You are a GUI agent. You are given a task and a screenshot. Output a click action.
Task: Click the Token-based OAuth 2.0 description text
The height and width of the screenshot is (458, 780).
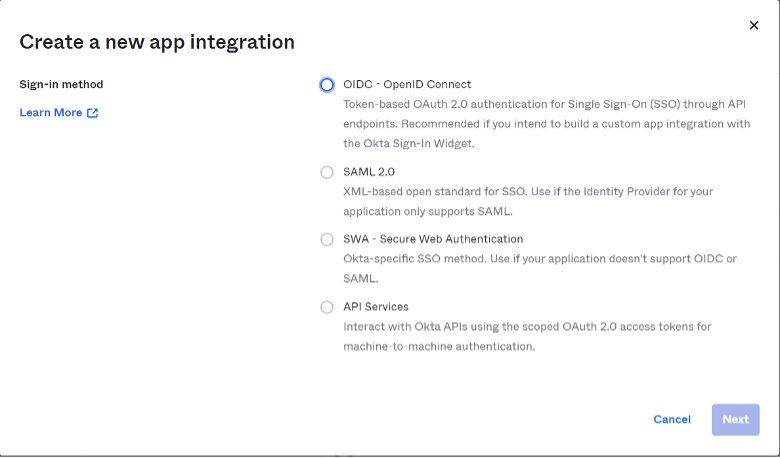click(544, 105)
